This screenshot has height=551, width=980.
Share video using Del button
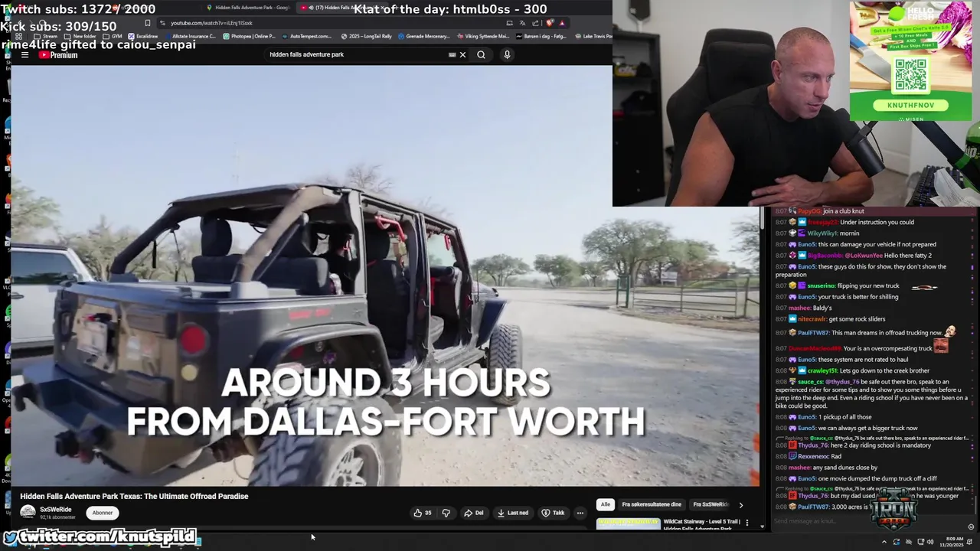click(473, 513)
